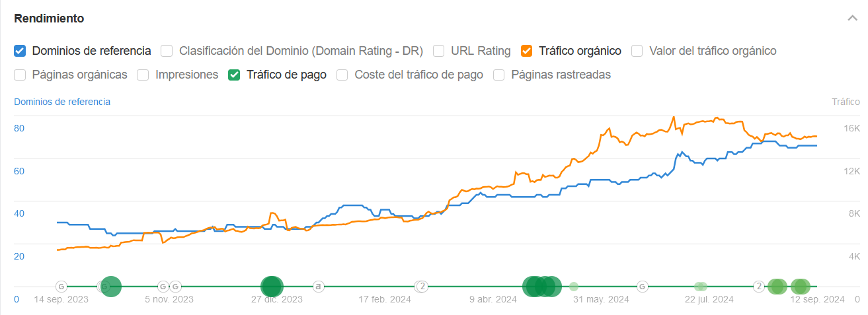Screen dimensions: 868x315
Task: Tick the Páginas orgánicas checkbox
Action: [x=20, y=75]
